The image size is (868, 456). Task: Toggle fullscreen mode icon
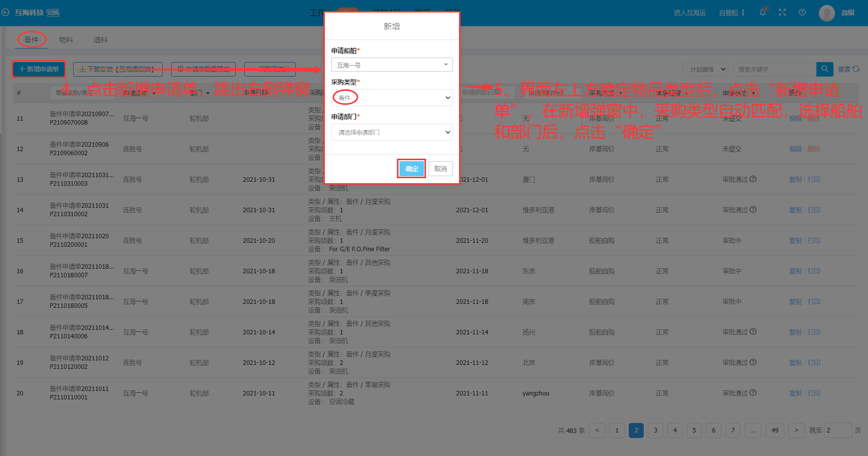tap(782, 13)
